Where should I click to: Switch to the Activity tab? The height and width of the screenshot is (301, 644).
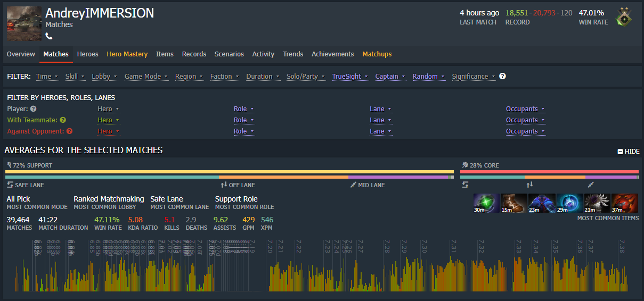(x=263, y=54)
